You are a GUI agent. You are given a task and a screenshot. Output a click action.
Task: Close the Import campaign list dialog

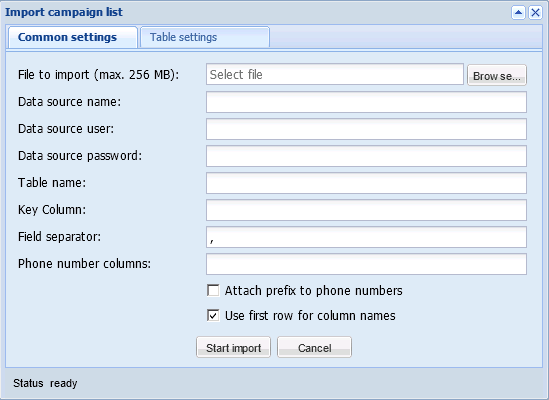[x=535, y=13]
